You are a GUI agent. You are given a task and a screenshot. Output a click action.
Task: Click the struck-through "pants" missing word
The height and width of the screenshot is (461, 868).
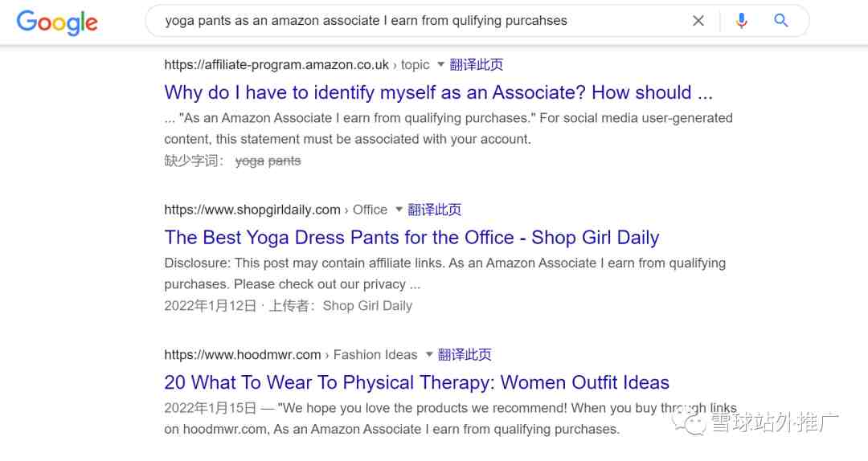tap(285, 161)
